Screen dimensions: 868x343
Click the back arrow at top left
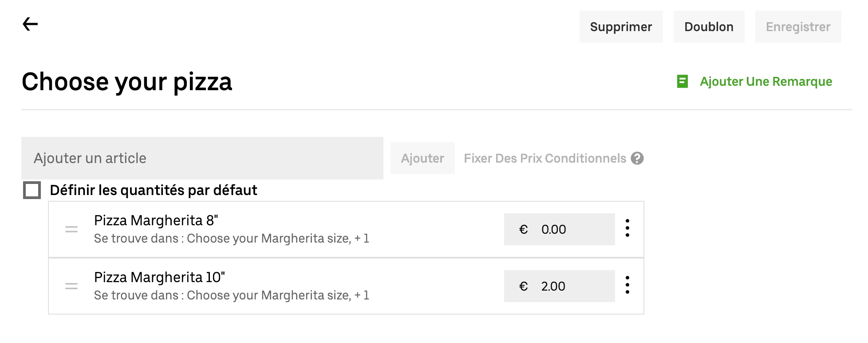30,24
